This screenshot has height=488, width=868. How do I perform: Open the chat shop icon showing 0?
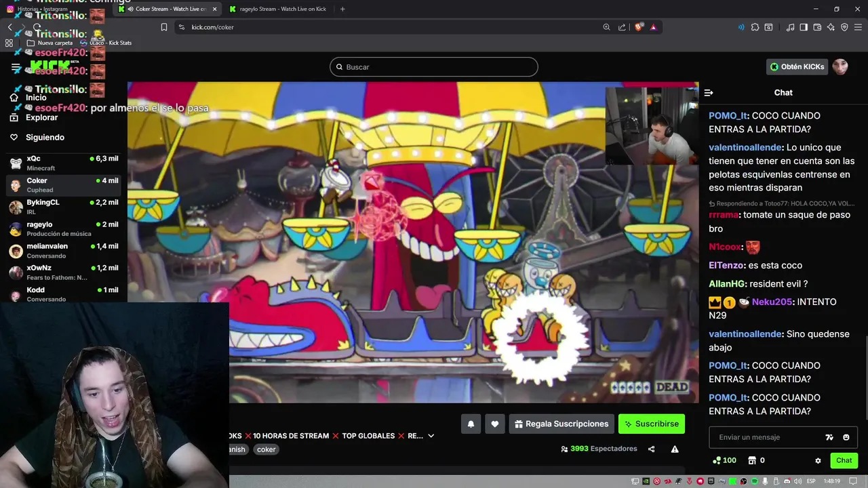pos(757,460)
